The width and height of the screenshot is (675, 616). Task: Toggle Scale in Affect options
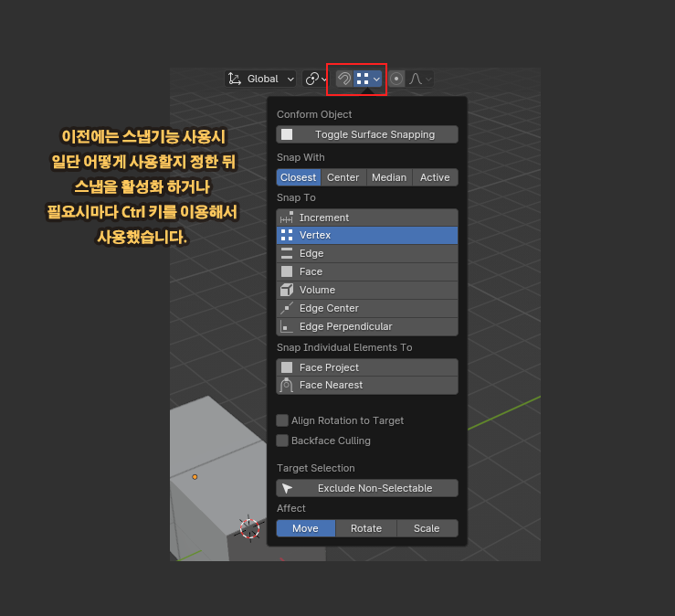click(427, 528)
